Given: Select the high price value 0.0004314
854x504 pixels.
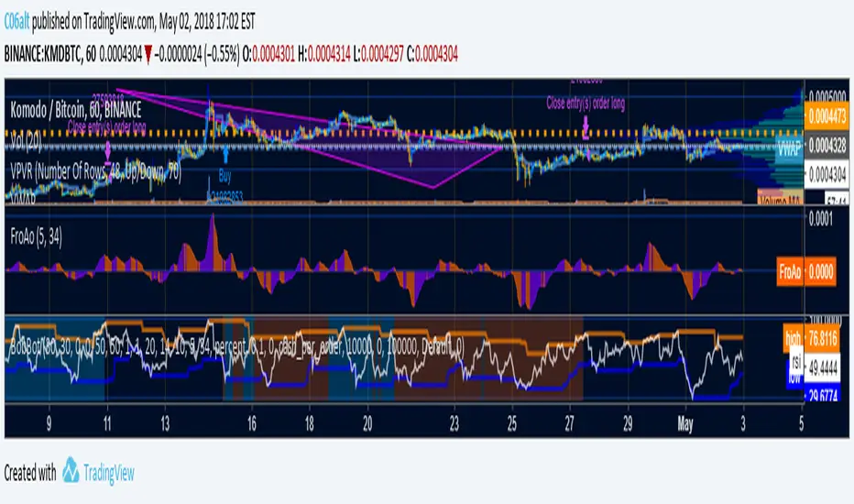Looking at the screenshot, I should click(329, 54).
